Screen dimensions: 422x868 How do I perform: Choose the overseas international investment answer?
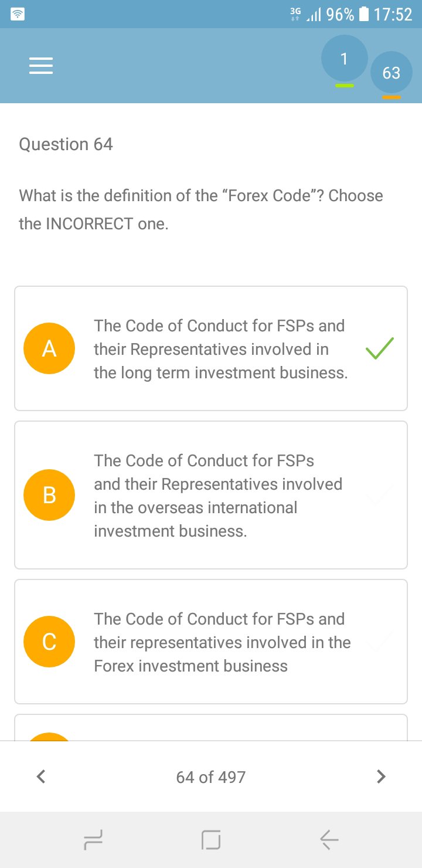[x=218, y=496]
